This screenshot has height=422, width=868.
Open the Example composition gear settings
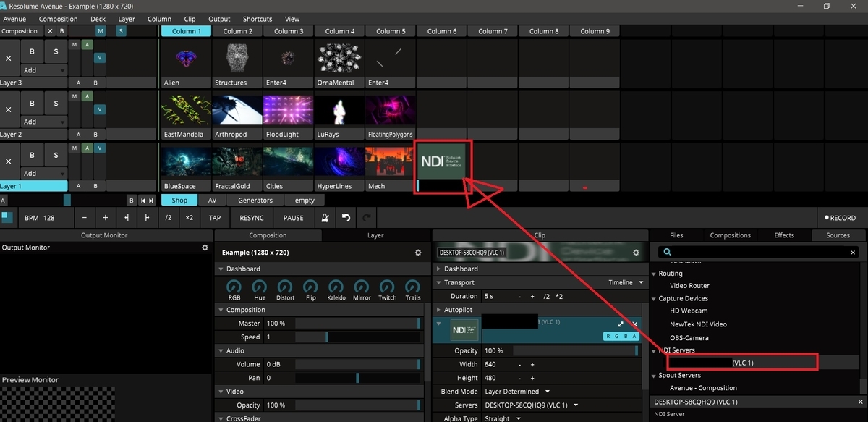point(417,253)
